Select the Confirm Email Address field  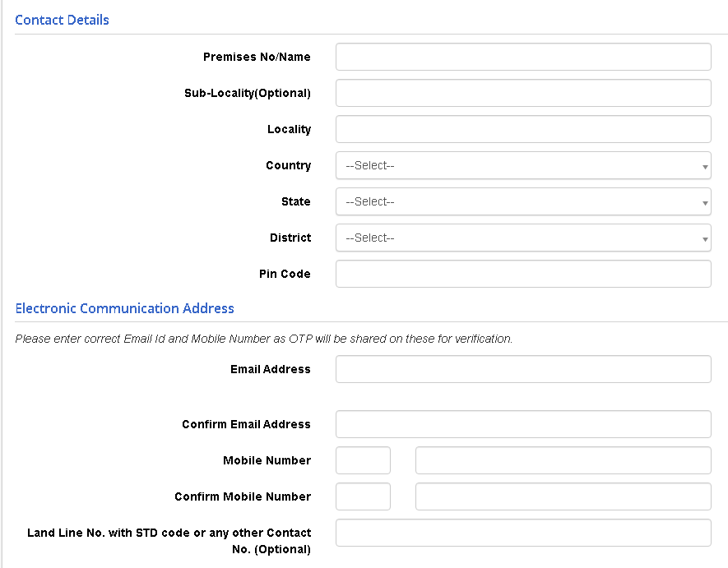pos(523,424)
